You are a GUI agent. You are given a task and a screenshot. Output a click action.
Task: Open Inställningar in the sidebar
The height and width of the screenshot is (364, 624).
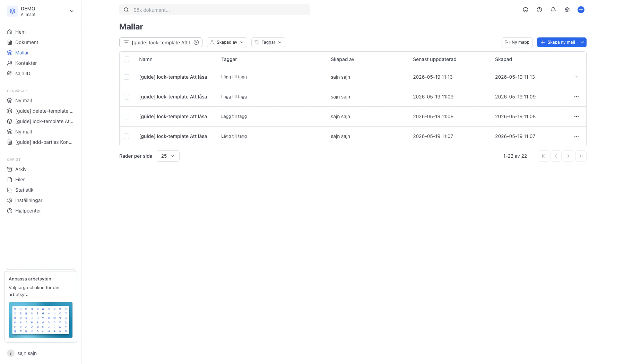(29, 200)
